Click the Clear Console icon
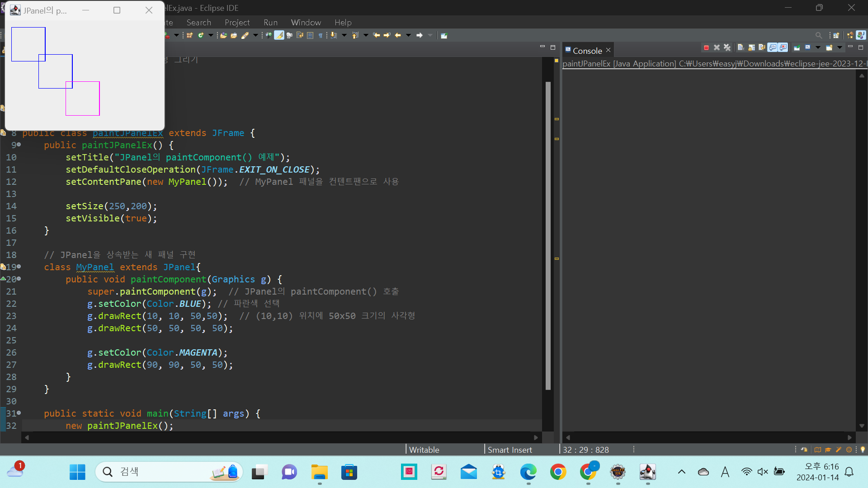 click(741, 47)
